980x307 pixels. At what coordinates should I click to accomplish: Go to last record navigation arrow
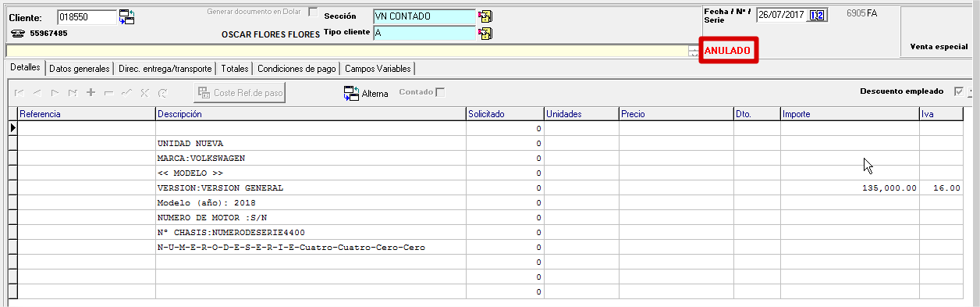click(x=73, y=93)
